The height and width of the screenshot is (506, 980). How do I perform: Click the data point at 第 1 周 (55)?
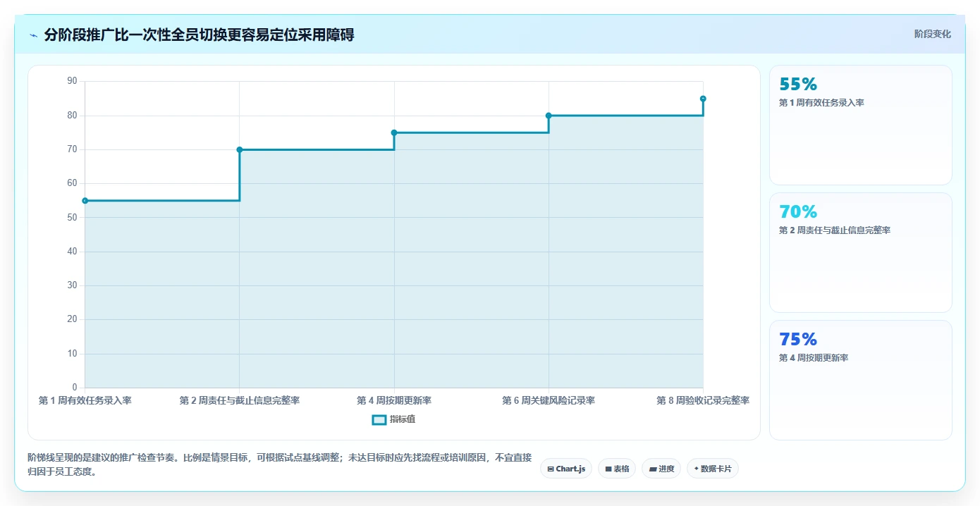pos(85,201)
